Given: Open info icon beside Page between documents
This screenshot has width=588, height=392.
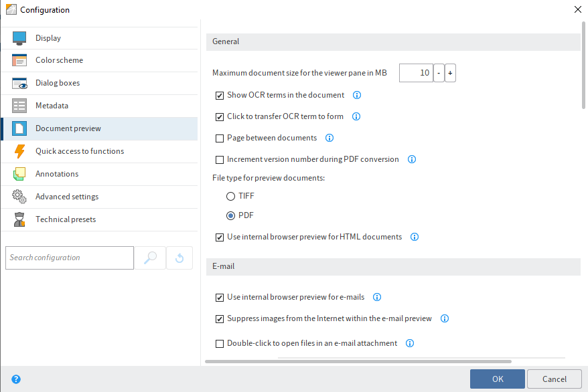Looking at the screenshot, I should click(329, 138).
